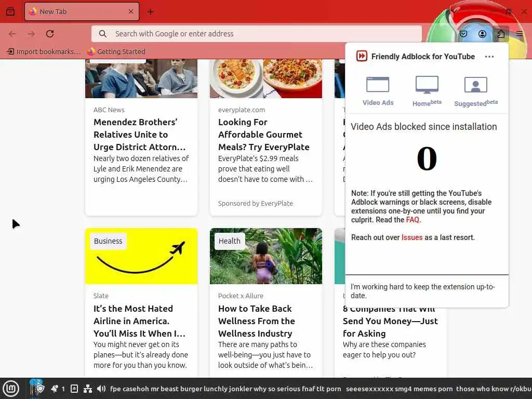The width and height of the screenshot is (532, 399).
Task: Open Firefox View tab overview icon
Action: tap(10, 11)
